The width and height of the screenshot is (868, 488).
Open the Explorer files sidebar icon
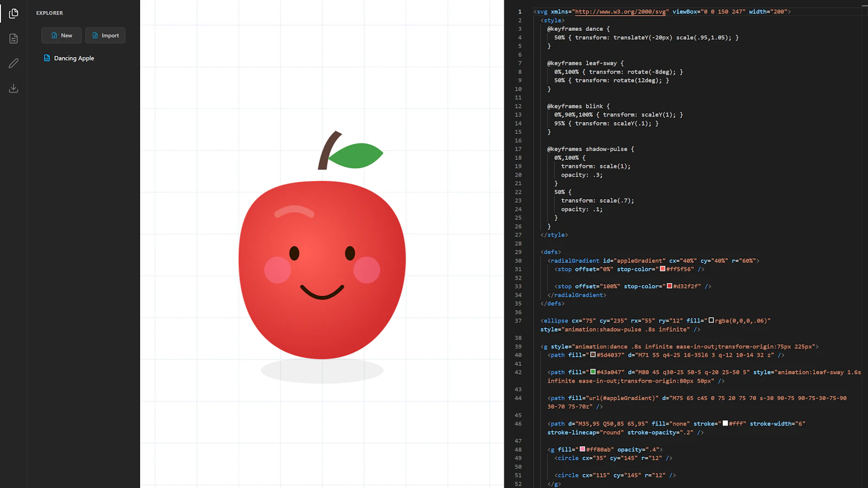(x=14, y=13)
